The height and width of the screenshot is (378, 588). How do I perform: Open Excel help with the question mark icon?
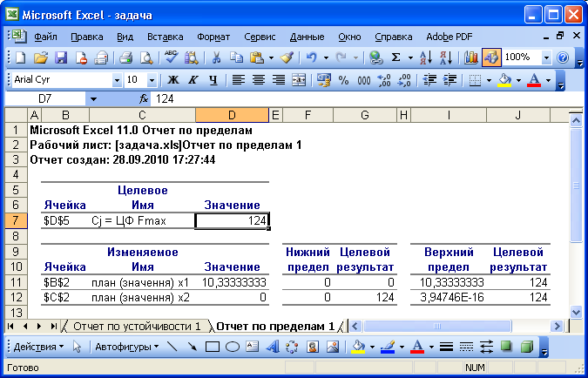563,57
